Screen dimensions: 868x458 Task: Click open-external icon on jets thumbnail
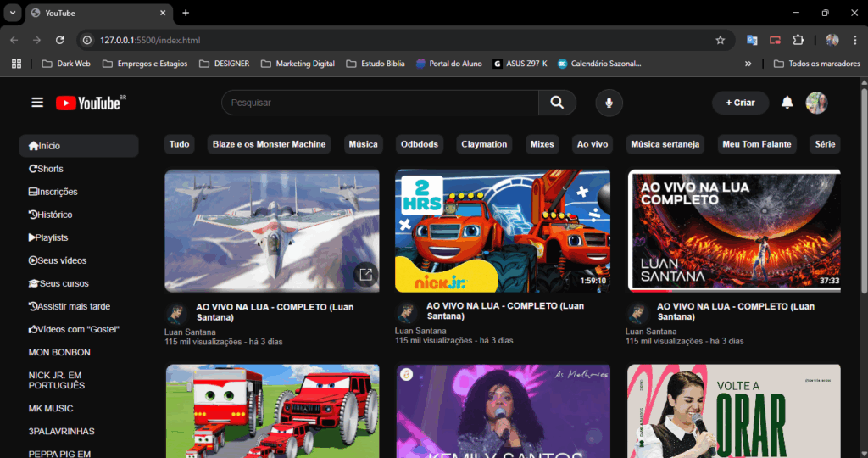coord(365,274)
